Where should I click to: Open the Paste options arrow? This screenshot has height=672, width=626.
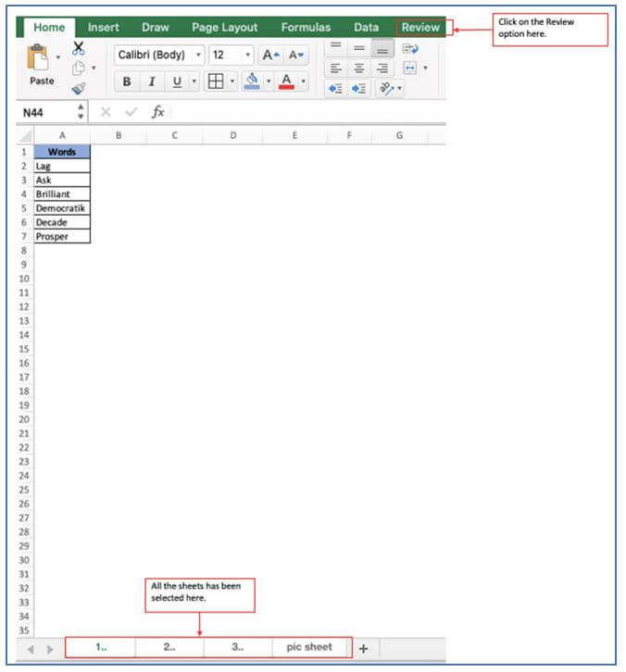[58, 57]
